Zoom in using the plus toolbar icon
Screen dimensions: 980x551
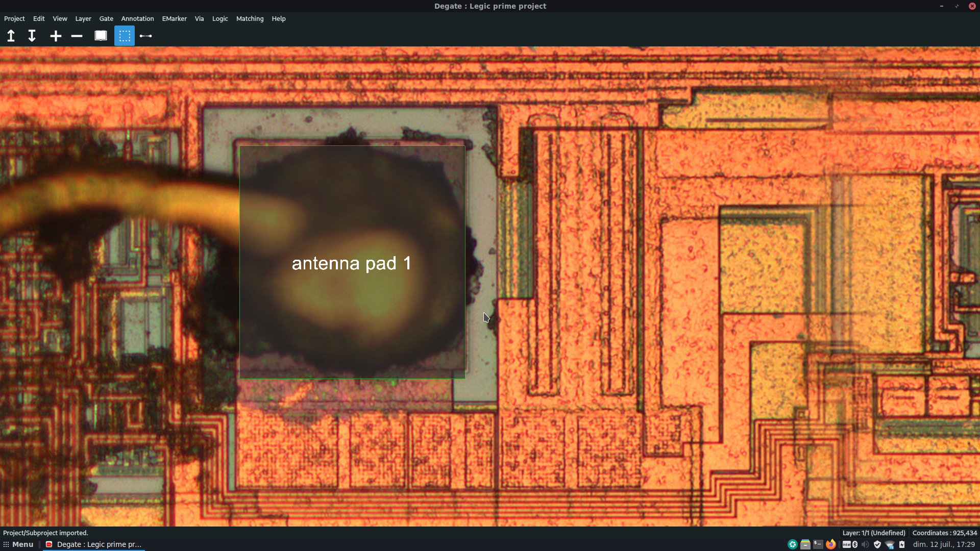(56, 36)
